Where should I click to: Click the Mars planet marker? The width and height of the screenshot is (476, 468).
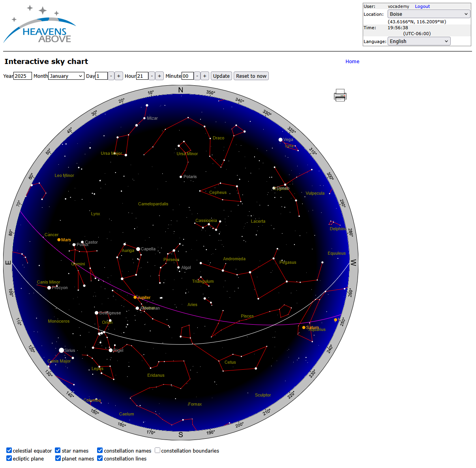pos(59,240)
